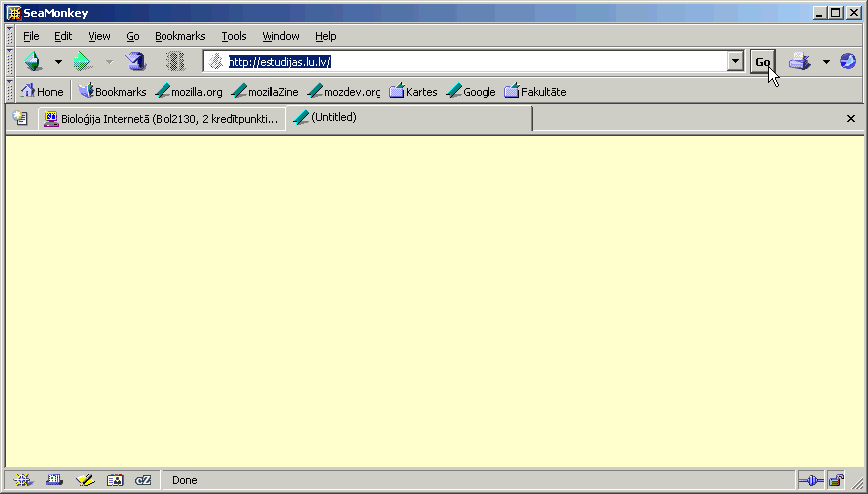Screen dimensions: 868x494
Task: Click the Stop loading icon
Action: pyautogui.click(x=175, y=62)
